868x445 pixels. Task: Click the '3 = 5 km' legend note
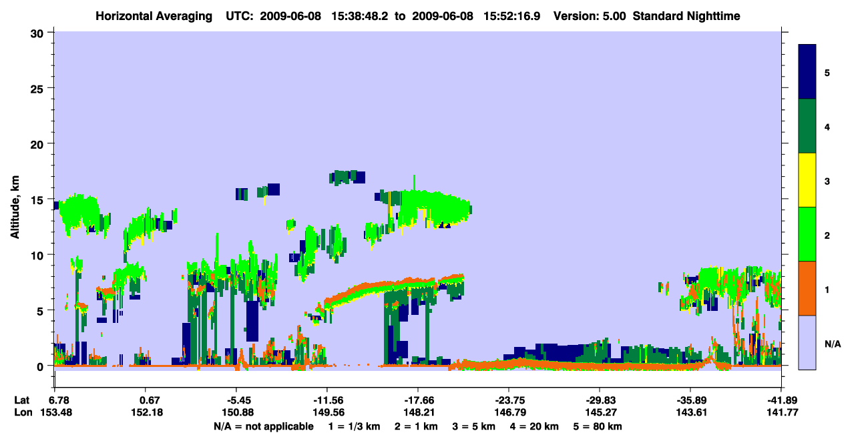click(475, 426)
